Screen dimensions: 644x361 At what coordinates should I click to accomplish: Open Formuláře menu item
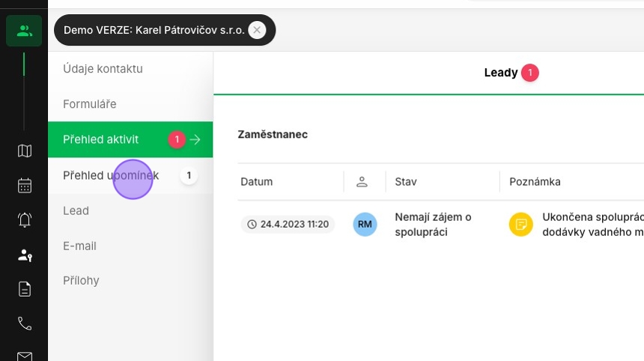point(90,104)
